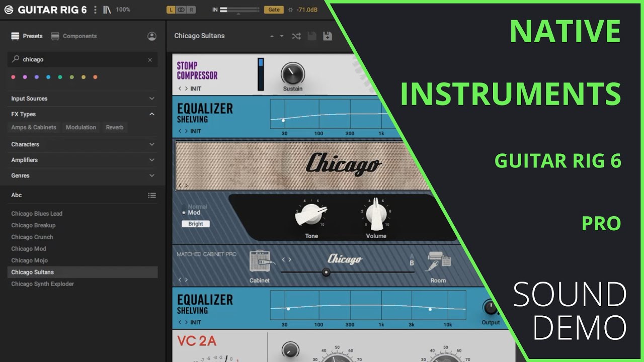Click the Abc sort header

[x=17, y=195]
